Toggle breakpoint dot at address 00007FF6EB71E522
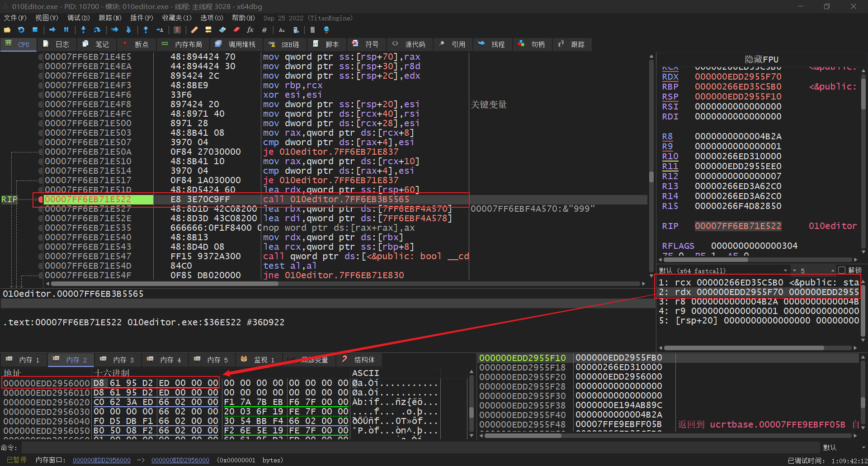Screen dimensions: 868x466 [x=41, y=200]
